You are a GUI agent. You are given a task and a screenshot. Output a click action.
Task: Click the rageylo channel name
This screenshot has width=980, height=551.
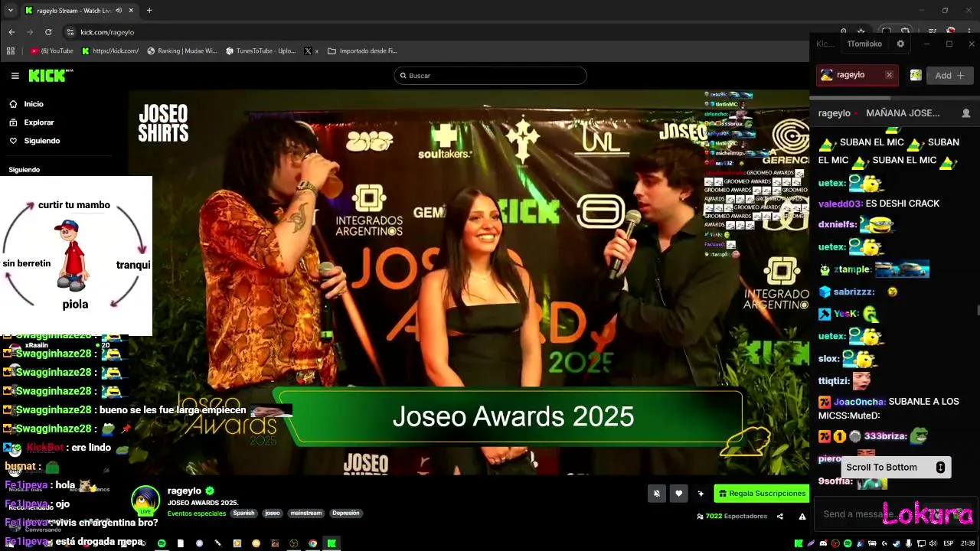click(184, 491)
